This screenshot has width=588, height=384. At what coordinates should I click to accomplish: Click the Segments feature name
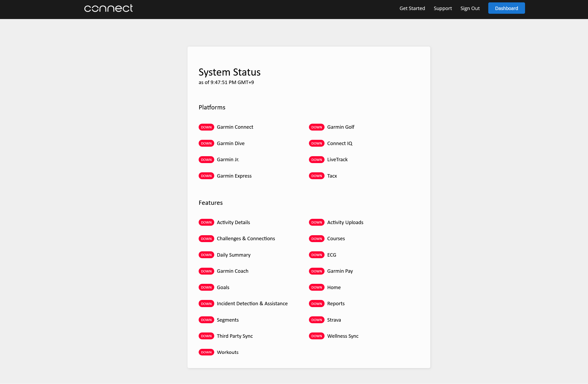[x=228, y=320]
